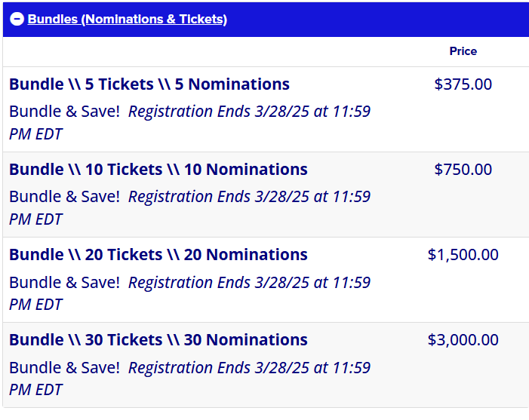
Task: Click the $1,500.00 price
Action: (463, 255)
